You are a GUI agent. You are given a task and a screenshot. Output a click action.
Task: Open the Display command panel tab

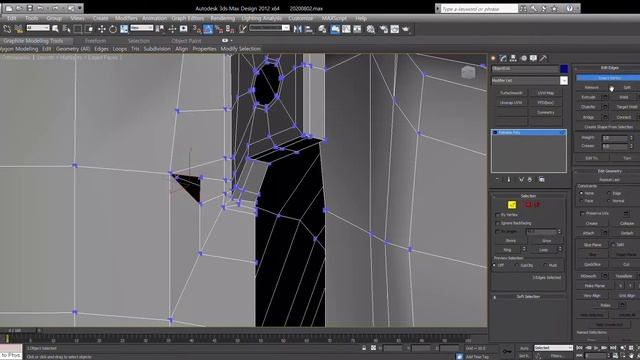533,58
